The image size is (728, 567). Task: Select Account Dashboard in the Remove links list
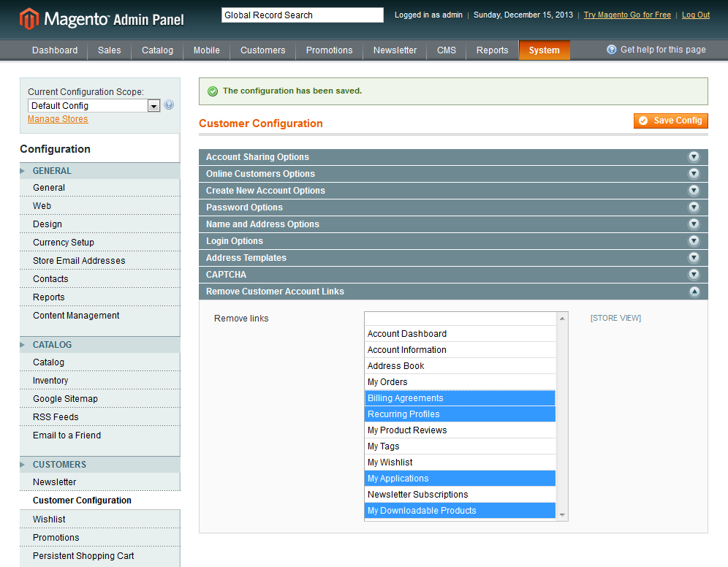click(x=460, y=334)
